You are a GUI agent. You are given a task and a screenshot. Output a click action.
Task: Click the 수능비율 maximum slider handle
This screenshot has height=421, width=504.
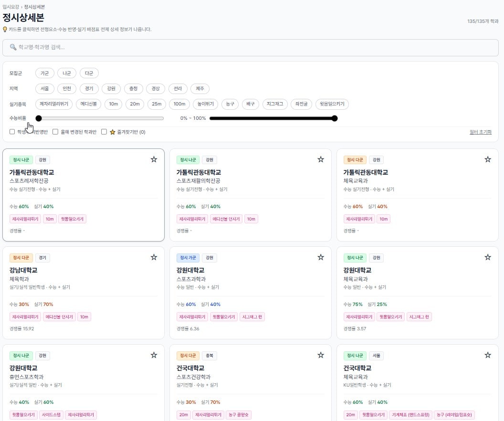coord(335,118)
